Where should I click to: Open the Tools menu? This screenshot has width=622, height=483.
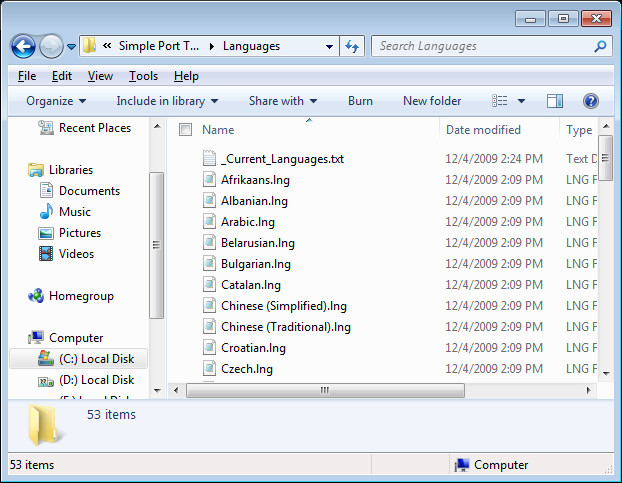(x=143, y=76)
